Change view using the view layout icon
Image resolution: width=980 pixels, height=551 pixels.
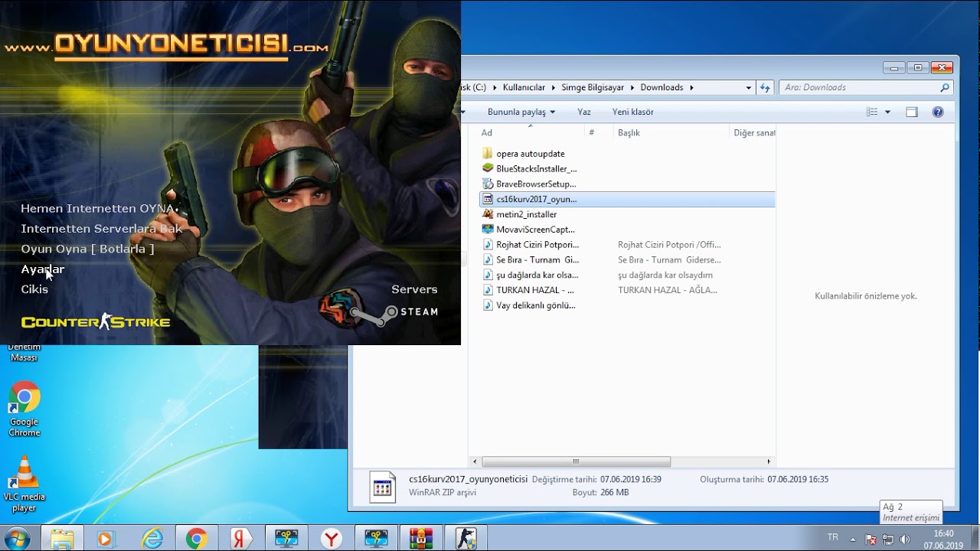pyautogui.click(x=872, y=112)
